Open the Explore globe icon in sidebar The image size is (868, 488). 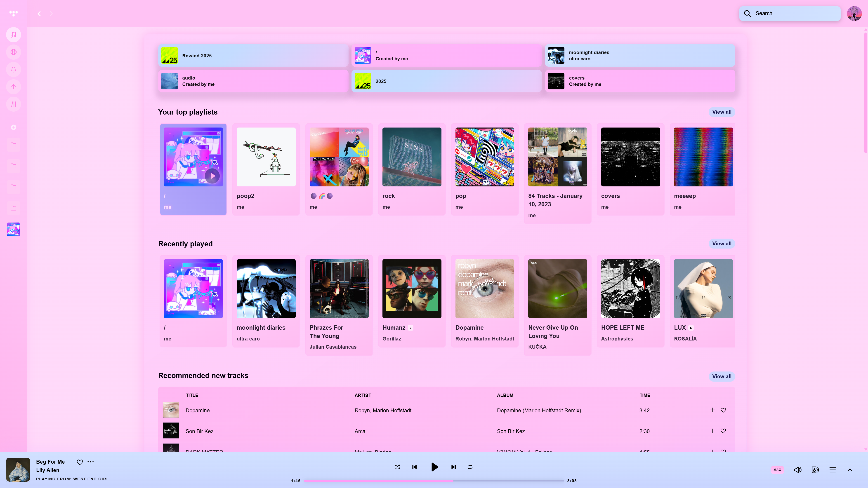click(14, 52)
